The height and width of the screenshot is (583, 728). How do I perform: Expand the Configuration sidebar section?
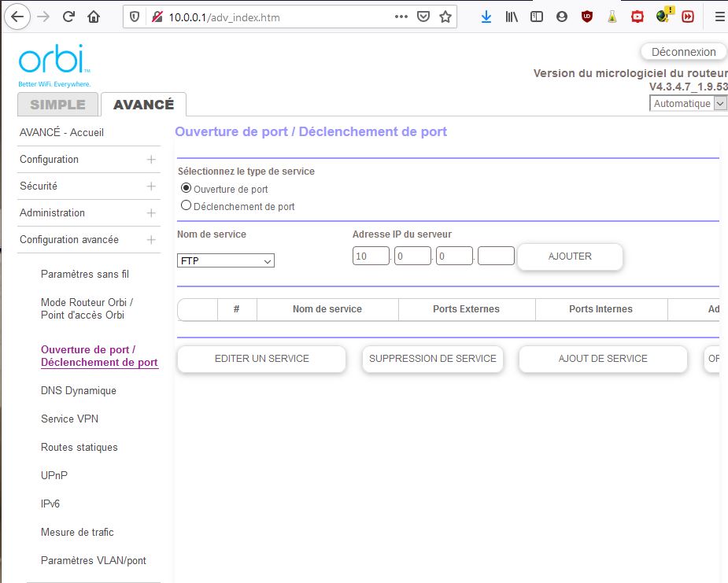point(150,160)
